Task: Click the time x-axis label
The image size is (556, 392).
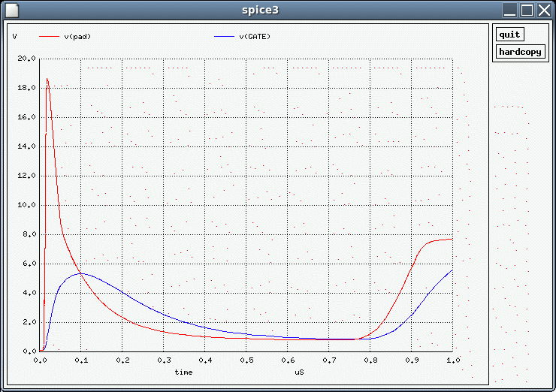Action: click(x=183, y=372)
